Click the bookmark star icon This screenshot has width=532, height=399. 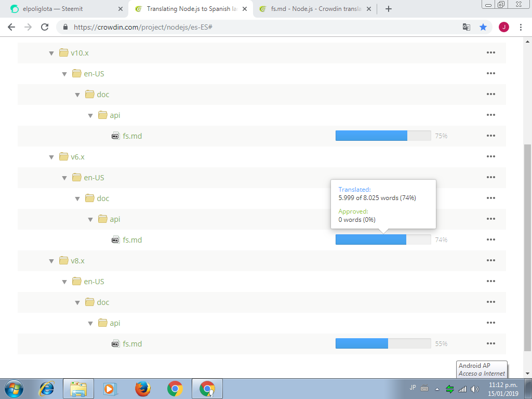(483, 27)
